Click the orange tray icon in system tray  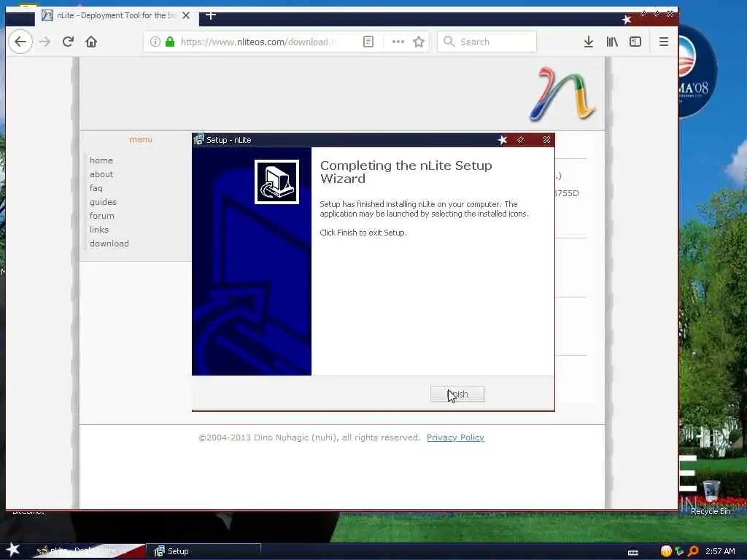pyautogui.click(x=666, y=551)
